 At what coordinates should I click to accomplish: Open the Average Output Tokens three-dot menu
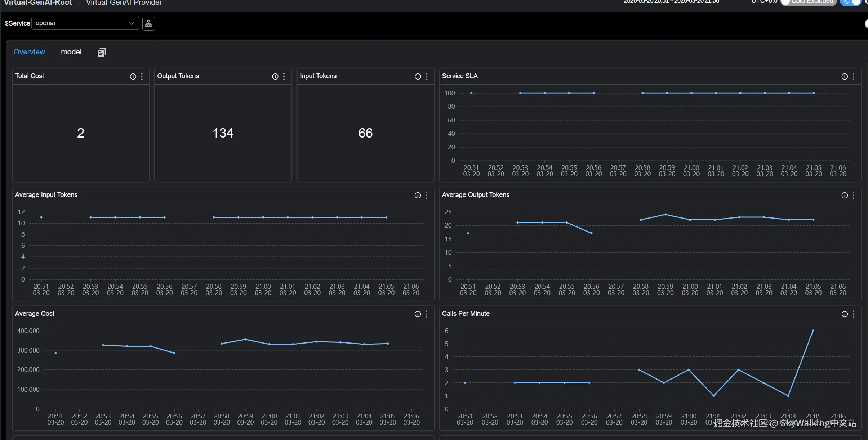[854, 195]
